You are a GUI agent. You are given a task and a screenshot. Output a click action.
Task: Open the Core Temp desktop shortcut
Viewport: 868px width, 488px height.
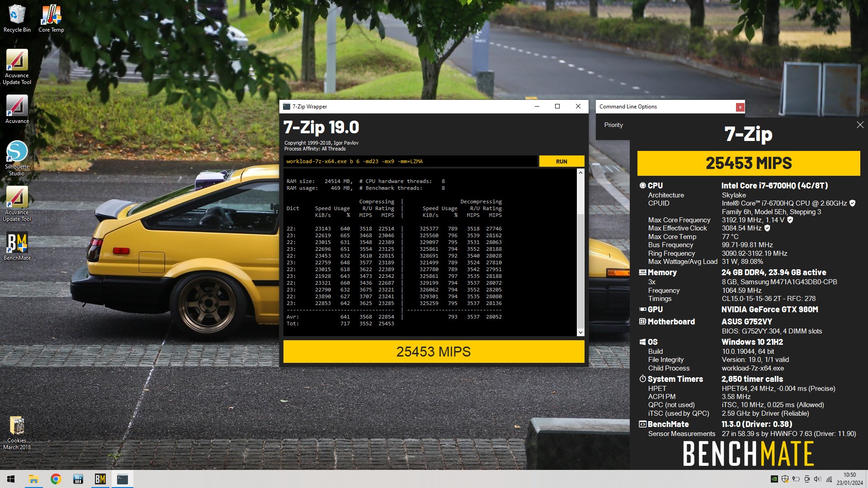point(51,19)
